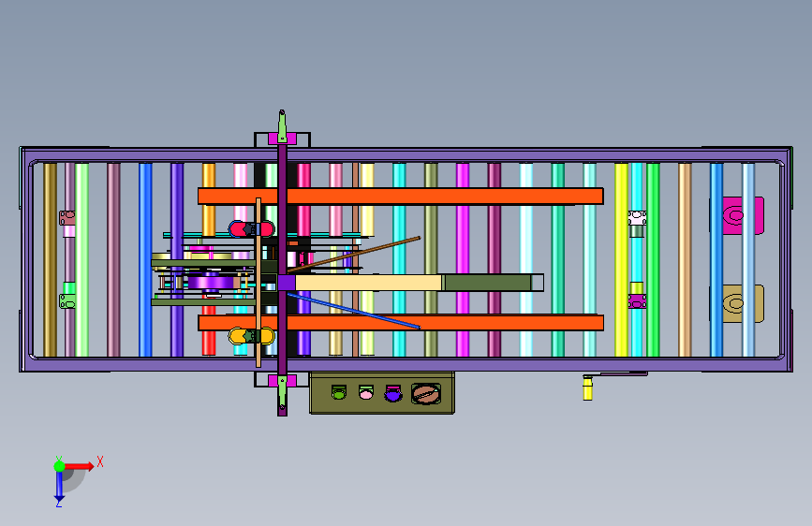Viewport: 812px width, 526px height.
Task: Click the green Y axis dot of triad
Action: [x=59, y=466]
